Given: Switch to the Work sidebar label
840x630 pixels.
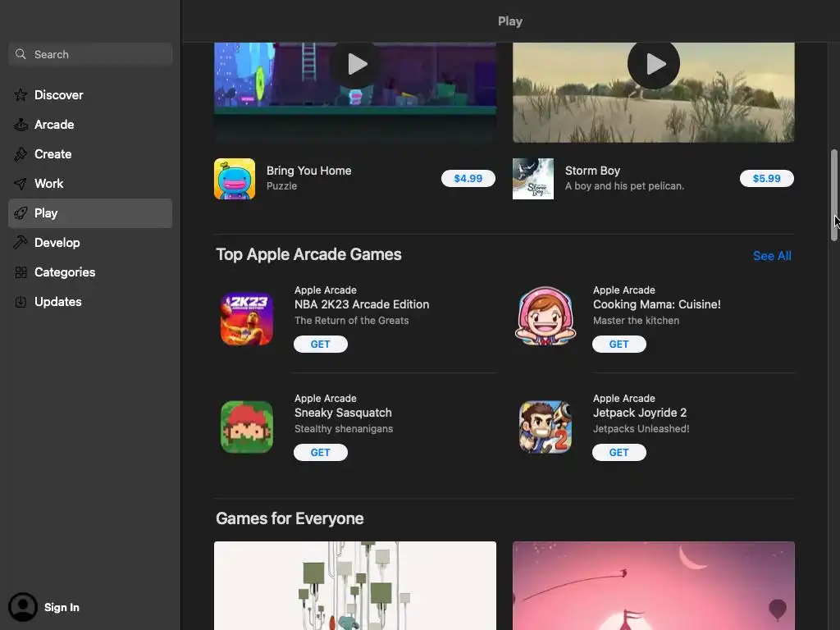Looking at the screenshot, I should (x=48, y=184).
